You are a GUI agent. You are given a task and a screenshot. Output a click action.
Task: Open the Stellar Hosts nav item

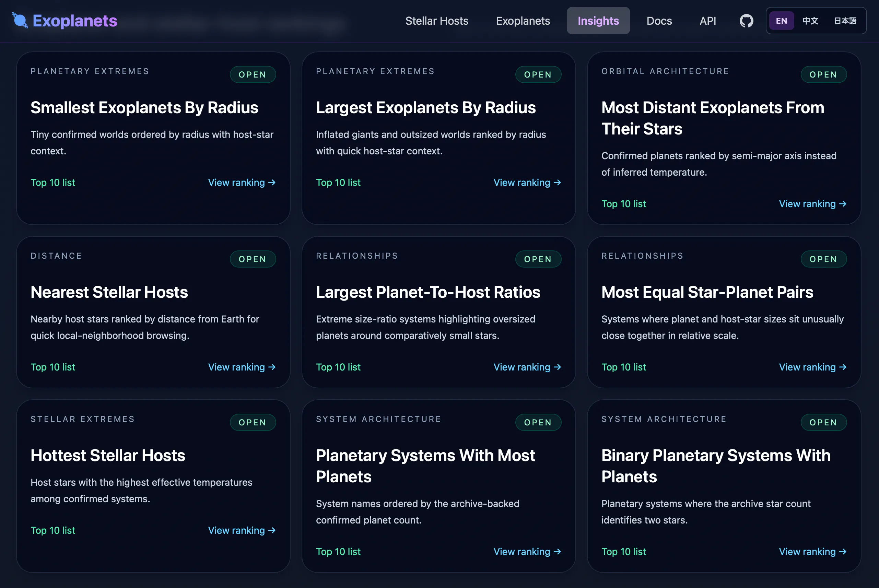436,21
